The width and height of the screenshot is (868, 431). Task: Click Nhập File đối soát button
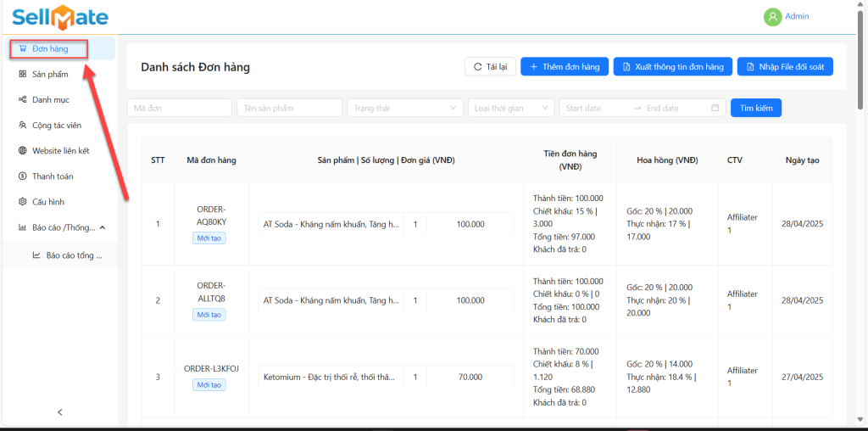point(785,66)
